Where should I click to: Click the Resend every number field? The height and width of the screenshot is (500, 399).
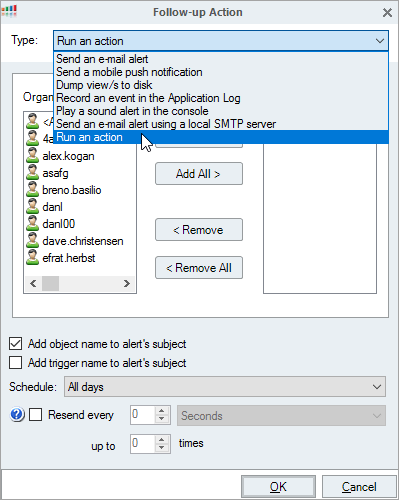click(x=143, y=415)
